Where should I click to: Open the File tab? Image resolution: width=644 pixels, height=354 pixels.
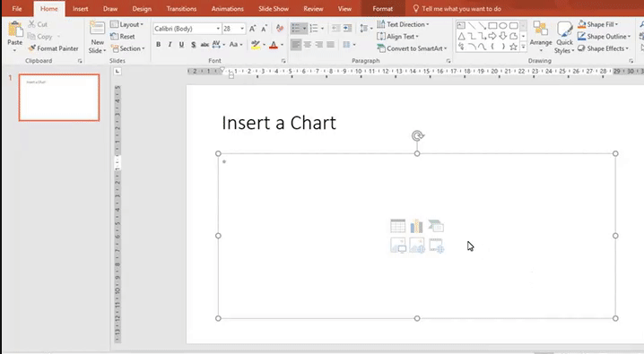17,9
